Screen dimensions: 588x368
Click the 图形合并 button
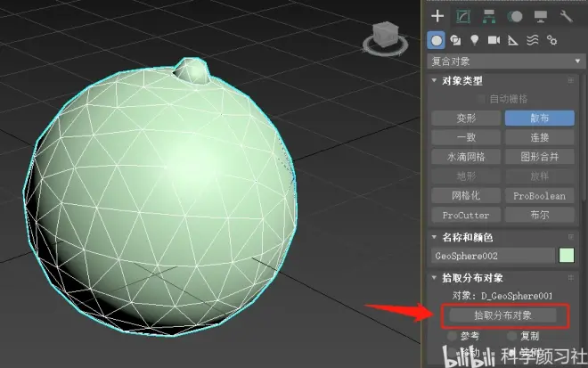tap(539, 157)
